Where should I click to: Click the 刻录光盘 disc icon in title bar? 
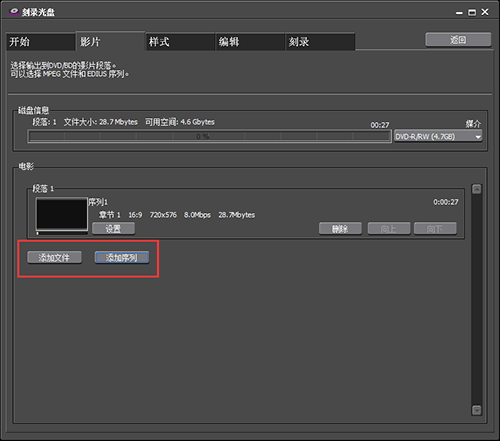[x=14, y=12]
